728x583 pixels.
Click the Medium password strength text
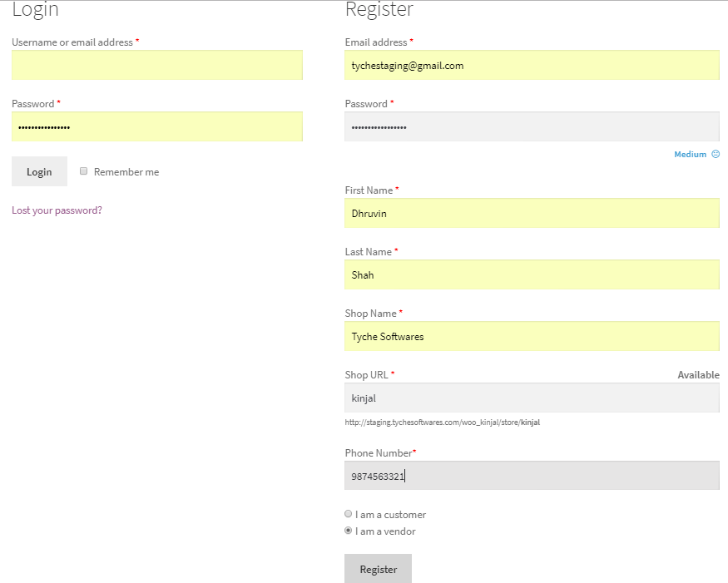pyautogui.click(x=690, y=155)
